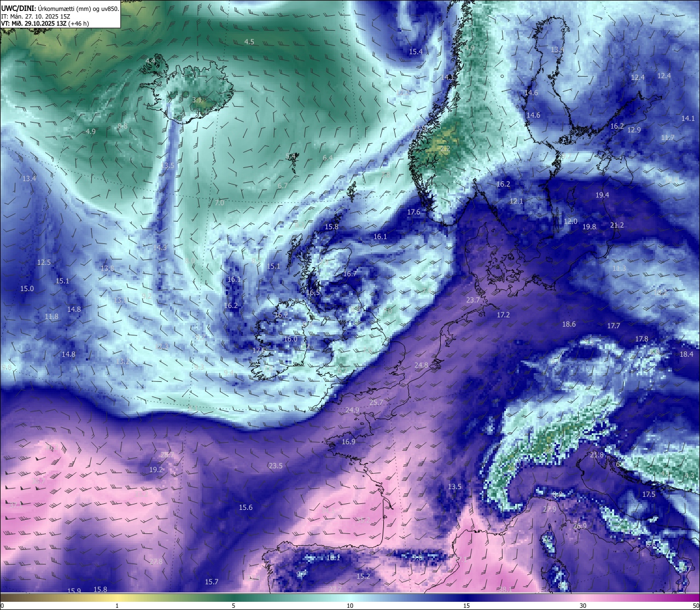The image size is (700, 610).
Task: Click the "23.5" map value
Action: tap(276, 466)
